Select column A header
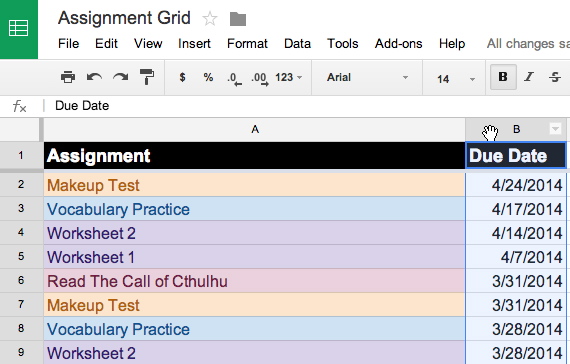Screen dimensions: 570x364 pos(254,129)
